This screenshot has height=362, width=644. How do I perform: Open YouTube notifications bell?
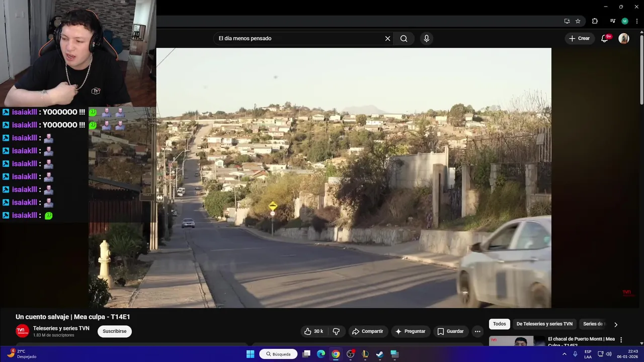[605, 38]
